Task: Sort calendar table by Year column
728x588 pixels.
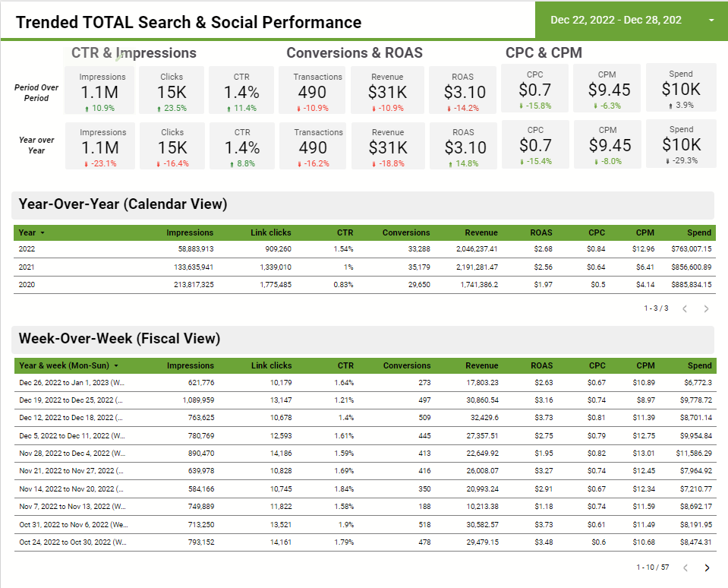Action: (x=32, y=232)
